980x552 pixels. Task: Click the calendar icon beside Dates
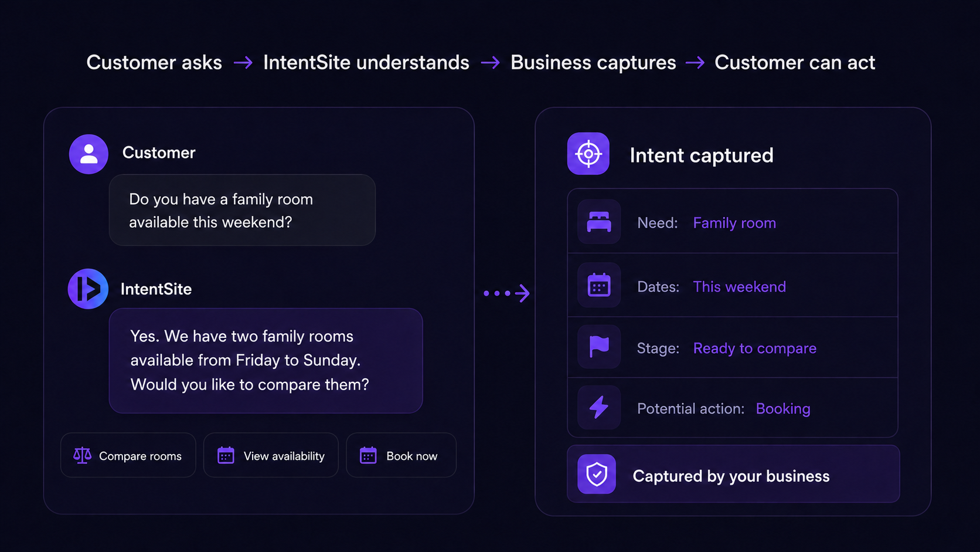[599, 286]
